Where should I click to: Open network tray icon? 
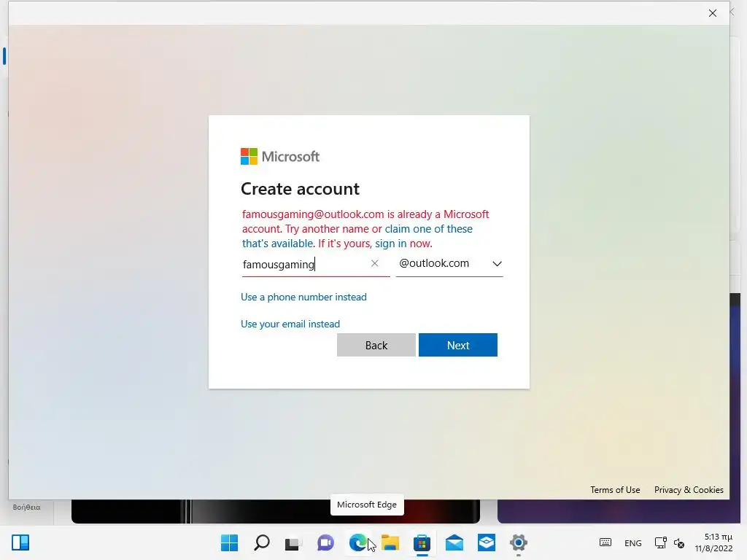[660, 542]
